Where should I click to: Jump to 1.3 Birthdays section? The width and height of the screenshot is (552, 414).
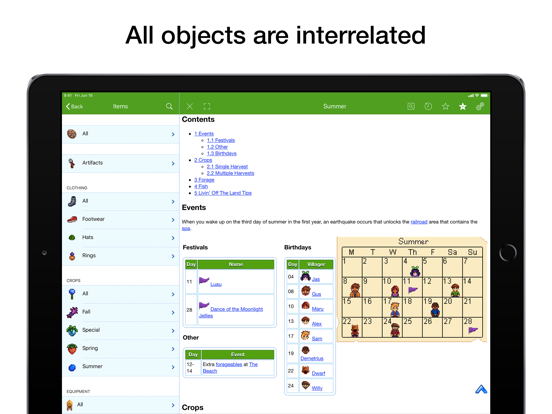point(222,153)
